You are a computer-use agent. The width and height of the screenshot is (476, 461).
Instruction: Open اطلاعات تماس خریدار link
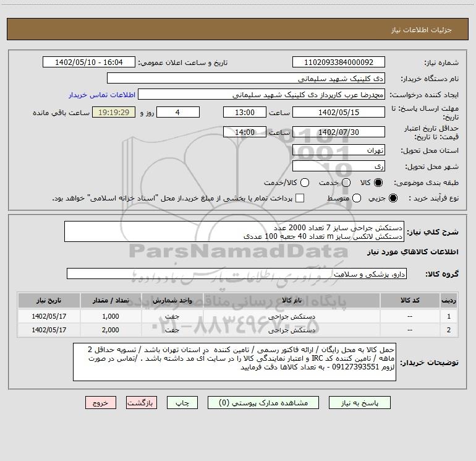102,95
